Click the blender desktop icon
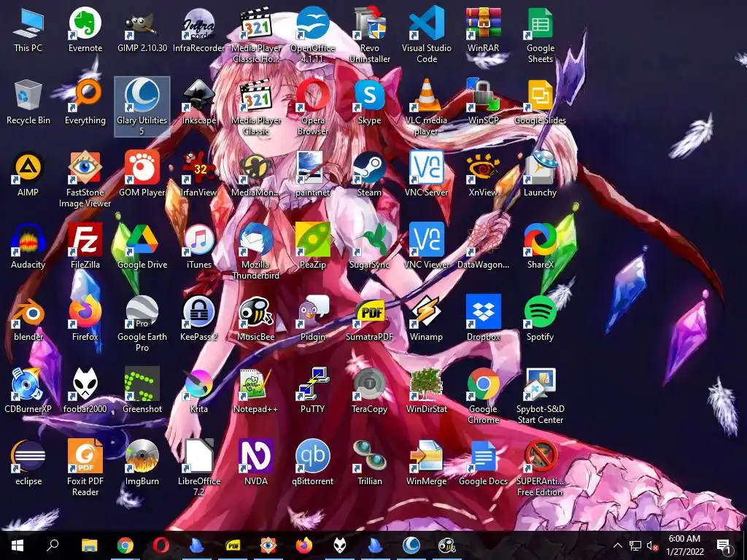This screenshot has width=747, height=560. [28, 319]
